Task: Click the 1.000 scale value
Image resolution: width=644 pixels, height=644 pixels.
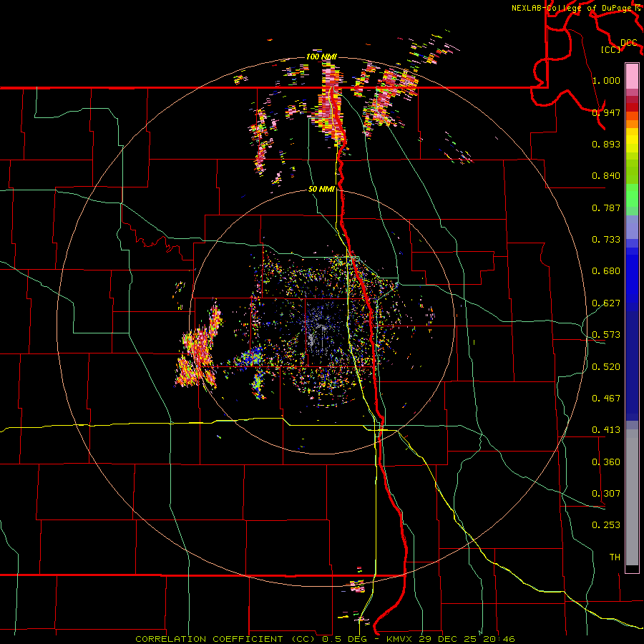Action: (606, 80)
